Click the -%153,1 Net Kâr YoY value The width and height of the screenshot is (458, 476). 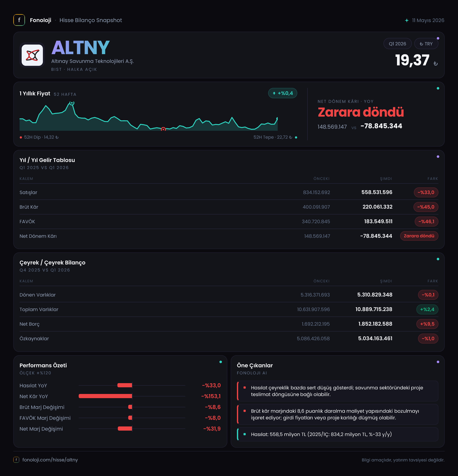click(x=211, y=396)
